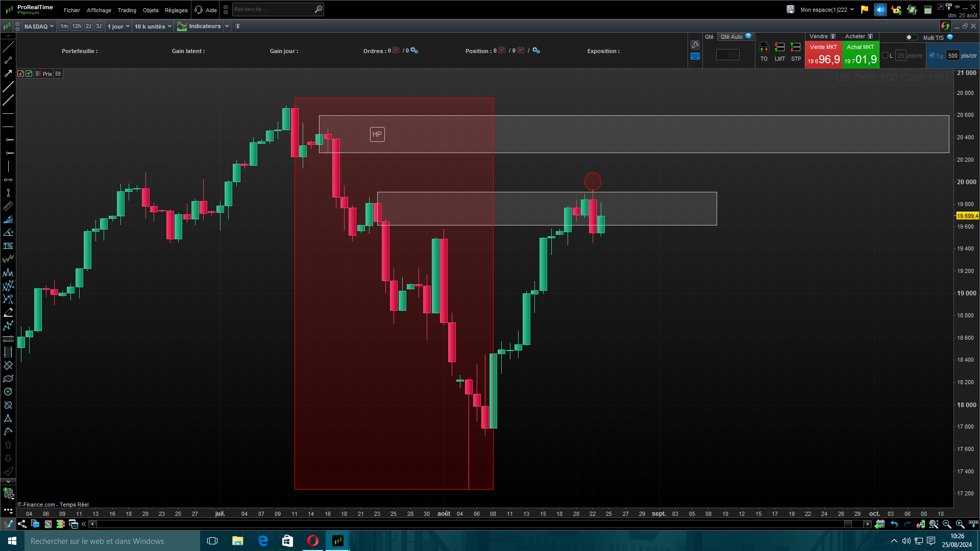The height and width of the screenshot is (551, 980).
Task: Uncheck the Sg stop checkbox
Action: pyautogui.click(x=932, y=56)
